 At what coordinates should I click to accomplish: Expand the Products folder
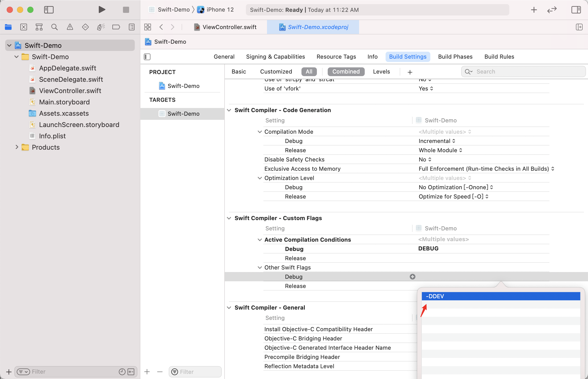coord(17,147)
